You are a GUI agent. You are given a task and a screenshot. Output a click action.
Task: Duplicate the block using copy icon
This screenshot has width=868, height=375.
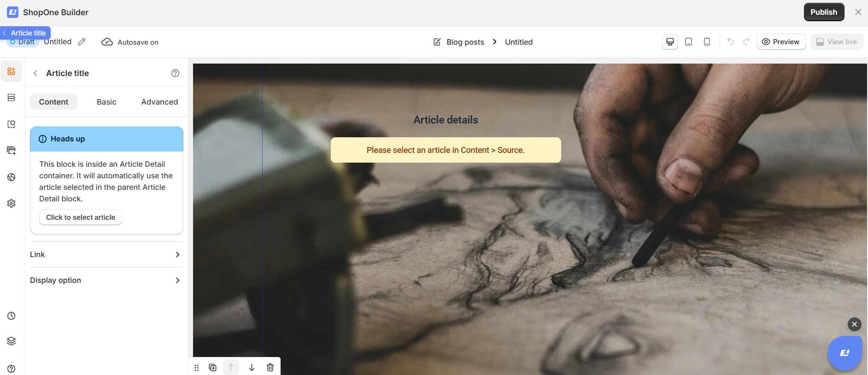212,367
